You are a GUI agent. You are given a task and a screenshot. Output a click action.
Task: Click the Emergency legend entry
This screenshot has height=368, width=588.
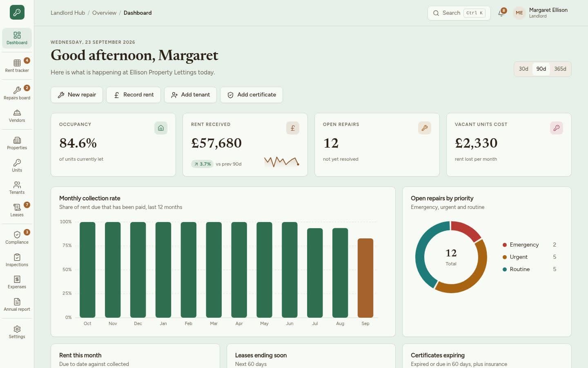[529, 245]
